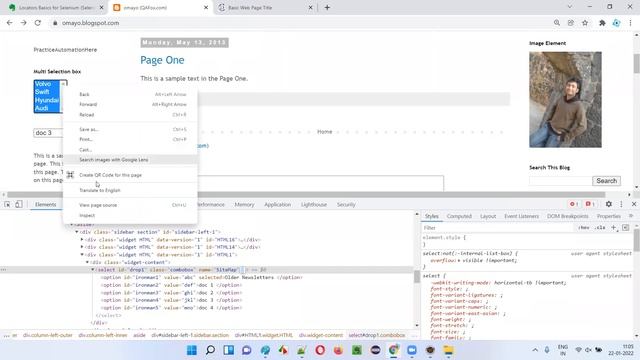This screenshot has height=360, width=640.
Task: Click the red error count badge
Action: (574, 204)
